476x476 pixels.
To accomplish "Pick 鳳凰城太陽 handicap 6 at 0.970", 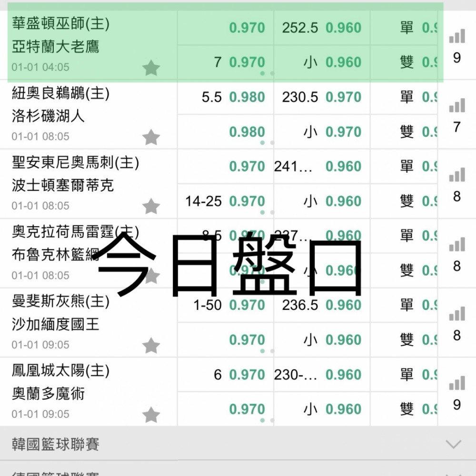I will (225, 375).
